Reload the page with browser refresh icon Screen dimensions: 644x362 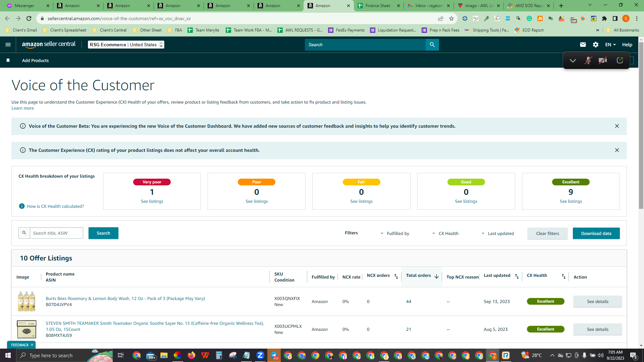point(29,18)
